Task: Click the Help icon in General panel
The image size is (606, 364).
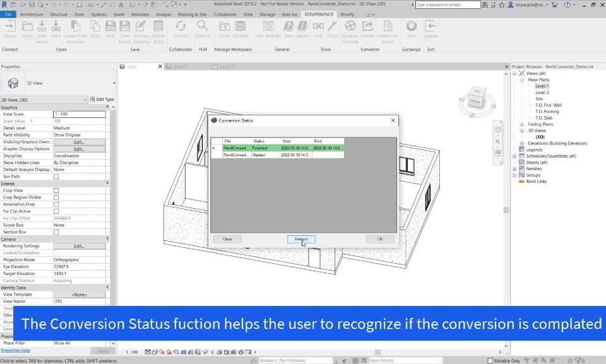Action: coord(288,30)
